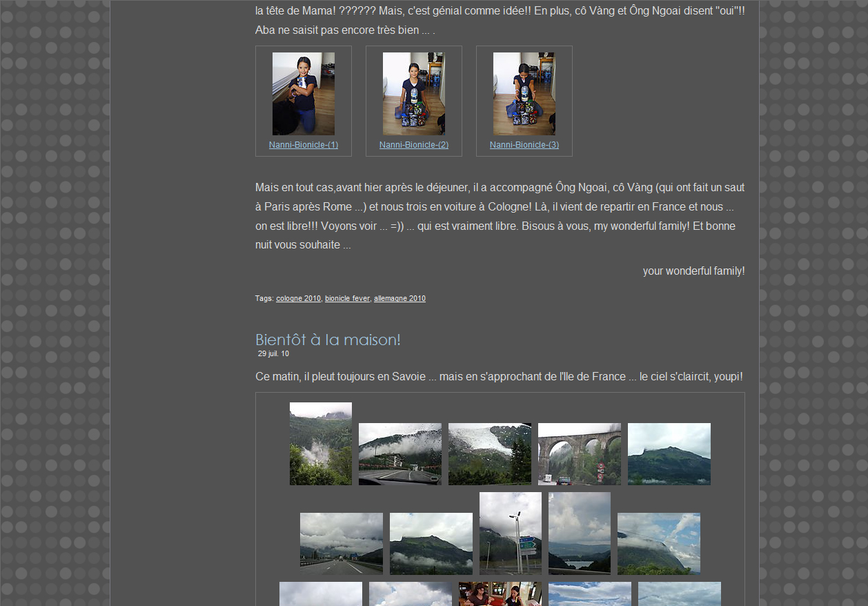Open the street lamp and road signs photo
Viewport: 868px width, 606px height.
click(511, 534)
